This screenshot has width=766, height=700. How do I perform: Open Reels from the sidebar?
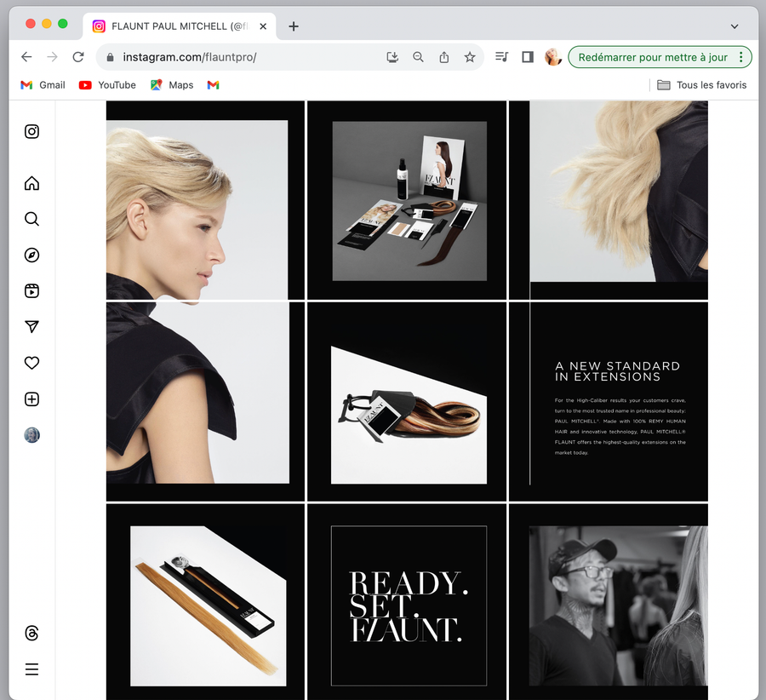click(31, 291)
